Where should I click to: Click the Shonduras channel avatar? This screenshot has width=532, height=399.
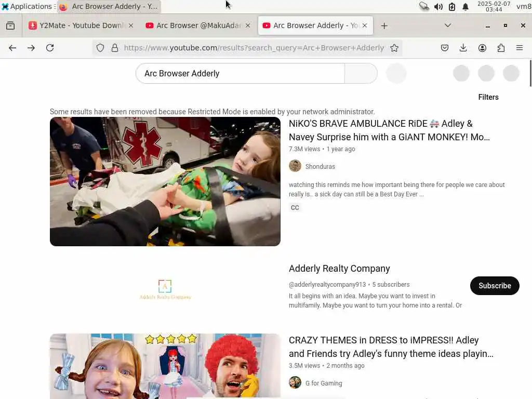(x=295, y=166)
